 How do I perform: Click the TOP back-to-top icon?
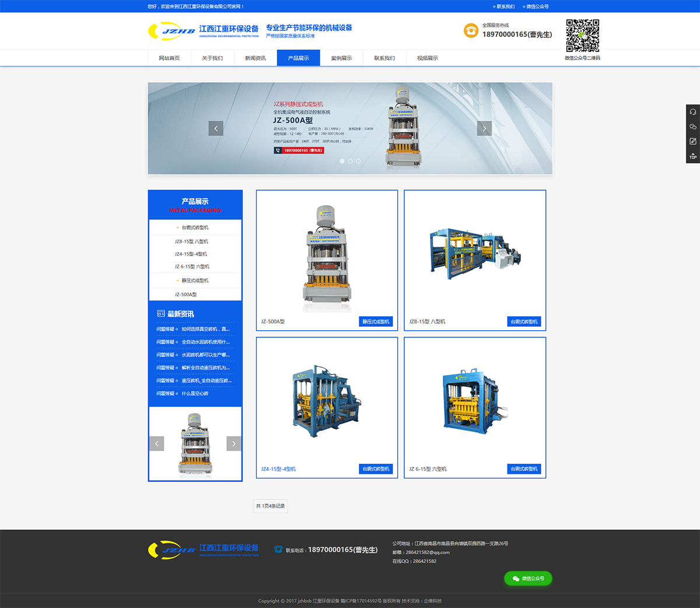692,156
